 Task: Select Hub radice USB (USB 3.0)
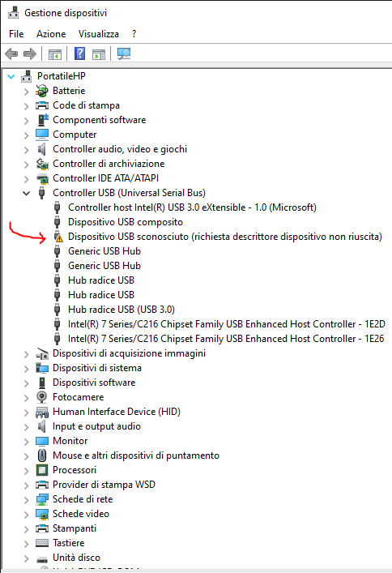[x=121, y=310]
